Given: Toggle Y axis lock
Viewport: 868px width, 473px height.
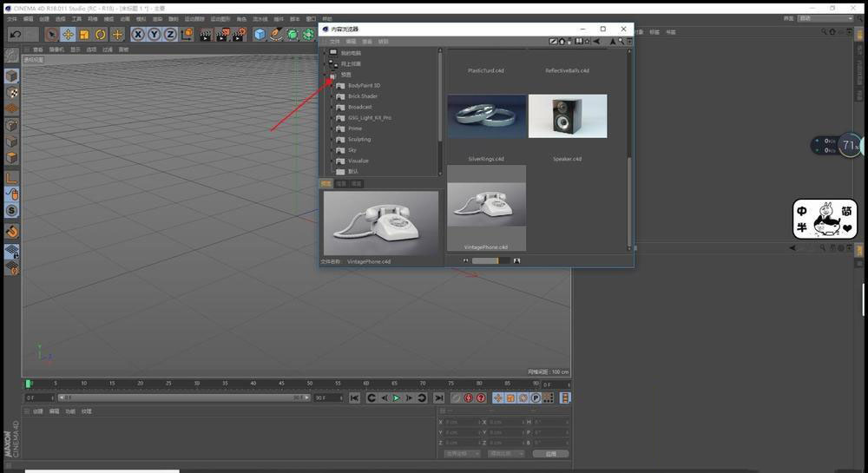Looking at the screenshot, I should point(154,35).
